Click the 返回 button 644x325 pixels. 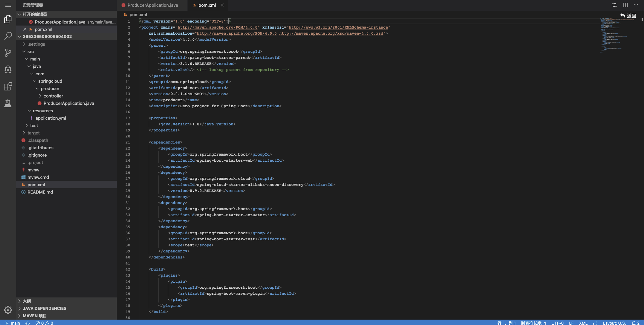tap(628, 15)
